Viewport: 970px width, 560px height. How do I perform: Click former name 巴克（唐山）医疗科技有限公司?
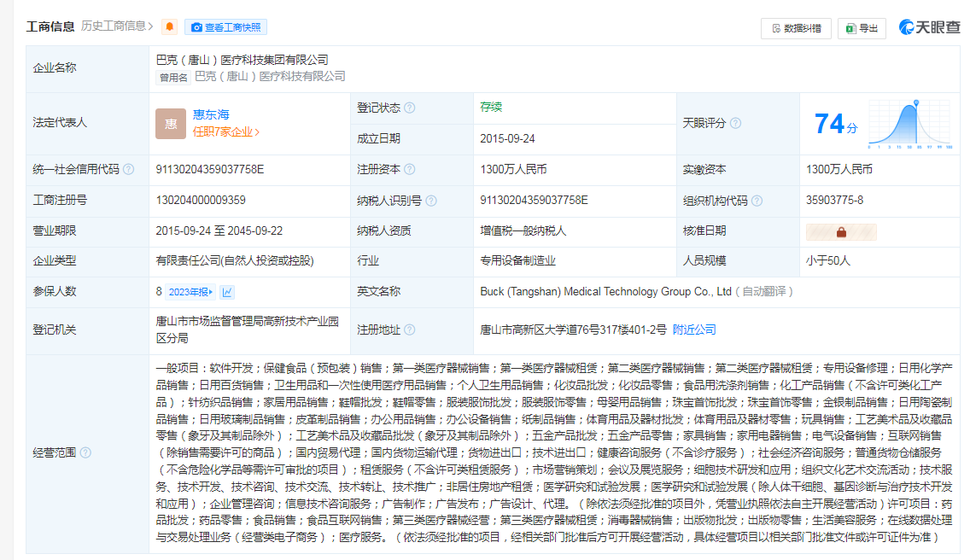point(271,76)
